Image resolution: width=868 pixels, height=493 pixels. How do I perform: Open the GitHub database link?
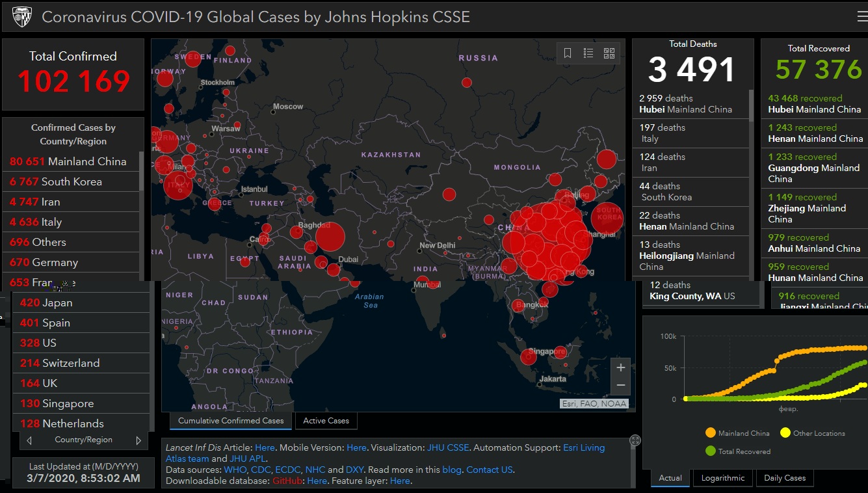click(287, 481)
